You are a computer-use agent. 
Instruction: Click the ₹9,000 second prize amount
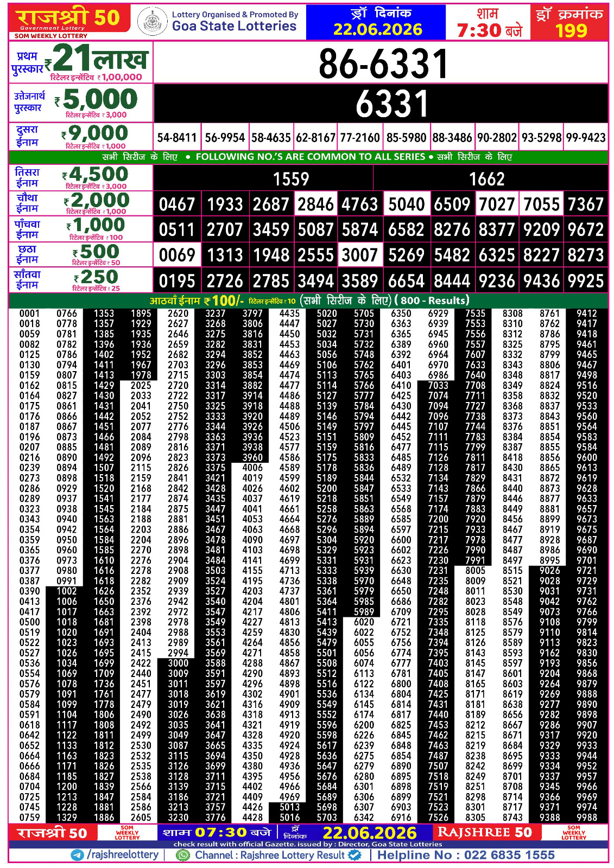pos(94,133)
